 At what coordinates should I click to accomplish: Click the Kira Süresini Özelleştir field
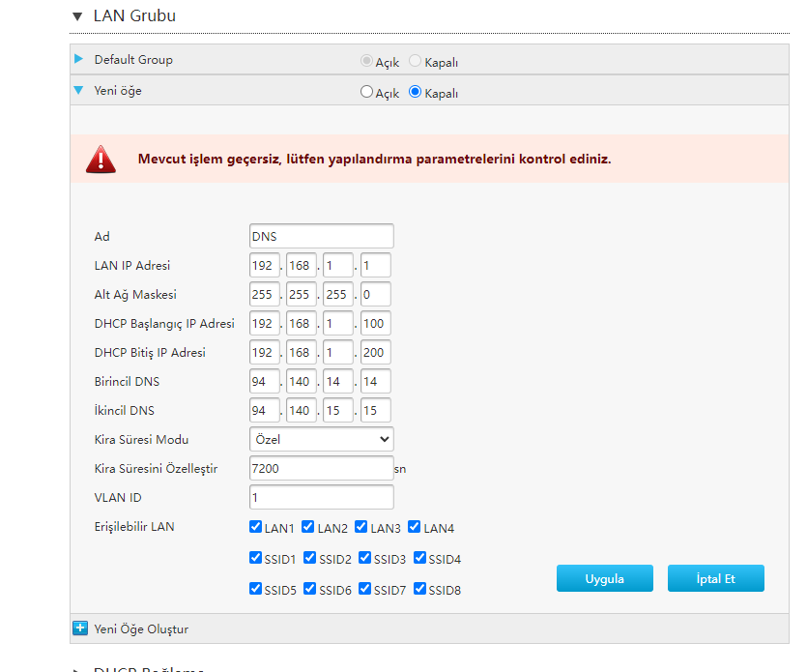tap(322, 468)
